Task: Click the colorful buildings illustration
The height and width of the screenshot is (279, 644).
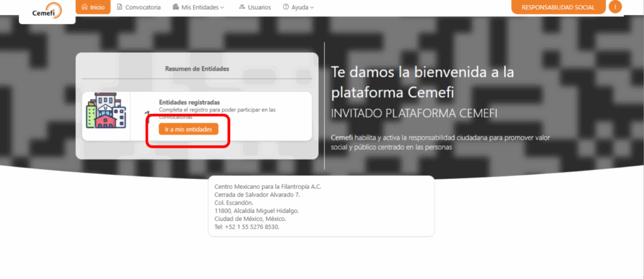Action: pos(106,111)
